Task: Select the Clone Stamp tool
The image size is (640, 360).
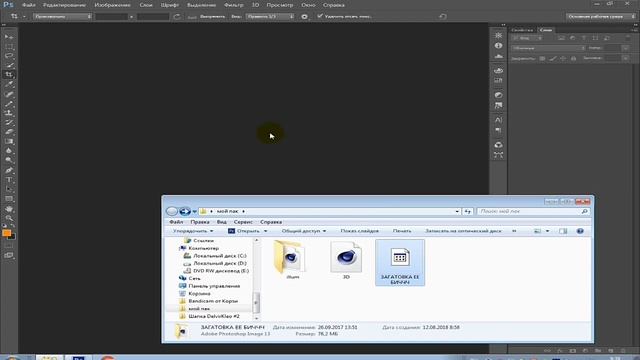Action: (x=9, y=113)
